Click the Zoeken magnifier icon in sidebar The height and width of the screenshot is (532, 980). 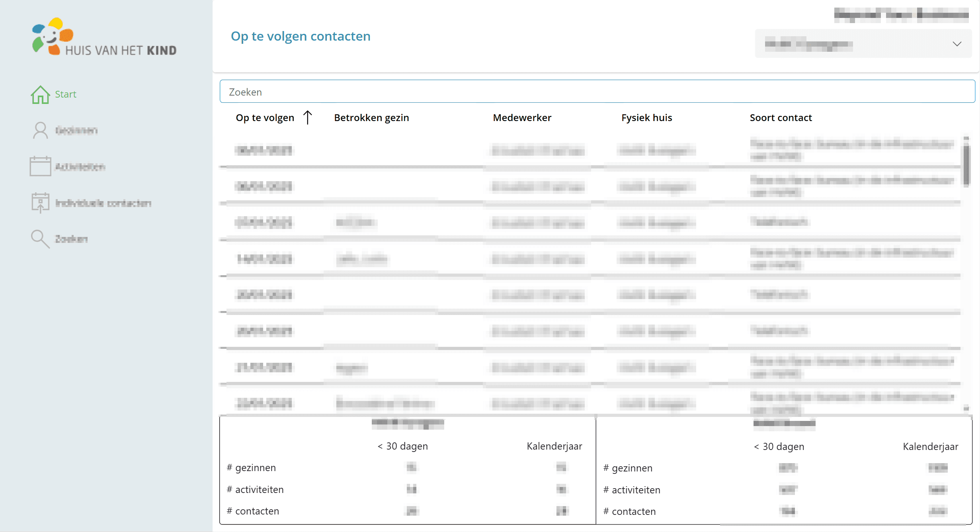click(40, 239)
